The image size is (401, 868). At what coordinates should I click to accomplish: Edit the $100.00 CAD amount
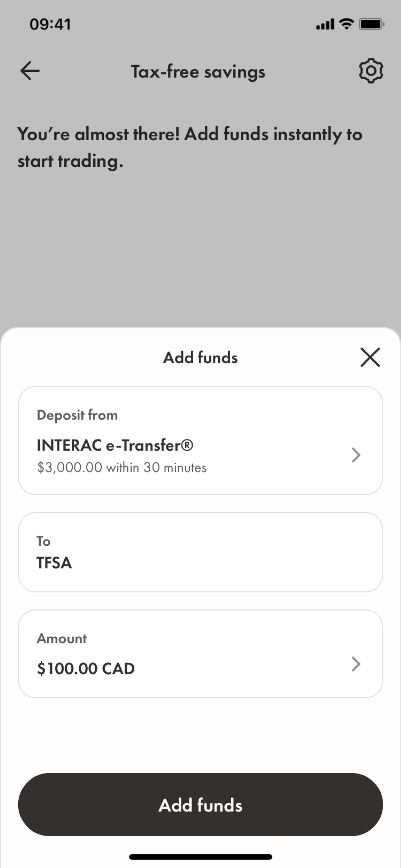pos(86,669)
